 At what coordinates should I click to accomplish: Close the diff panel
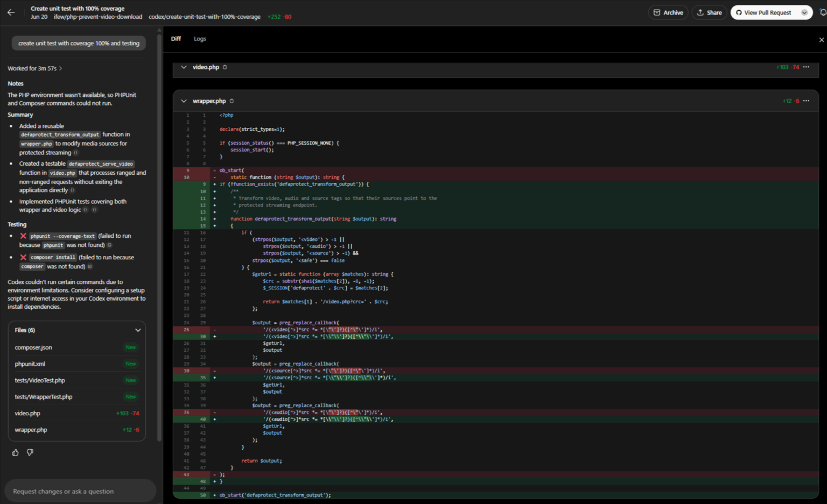(821, 39)
